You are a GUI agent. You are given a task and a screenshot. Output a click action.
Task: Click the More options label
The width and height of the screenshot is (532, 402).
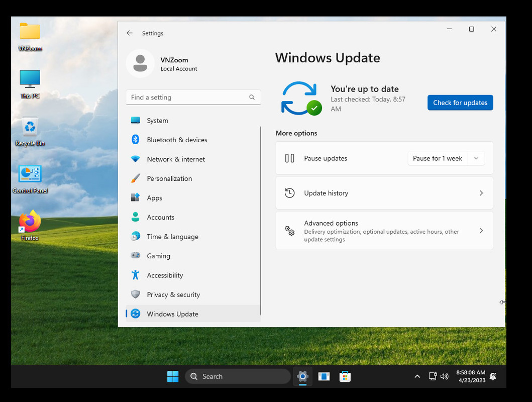[x=296, y=133]
